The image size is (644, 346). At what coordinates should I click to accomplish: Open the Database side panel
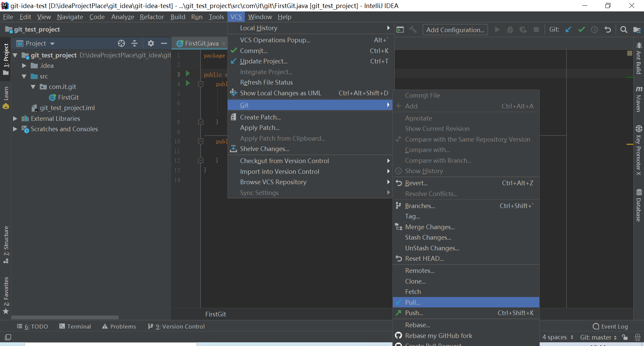coord(639,205)
